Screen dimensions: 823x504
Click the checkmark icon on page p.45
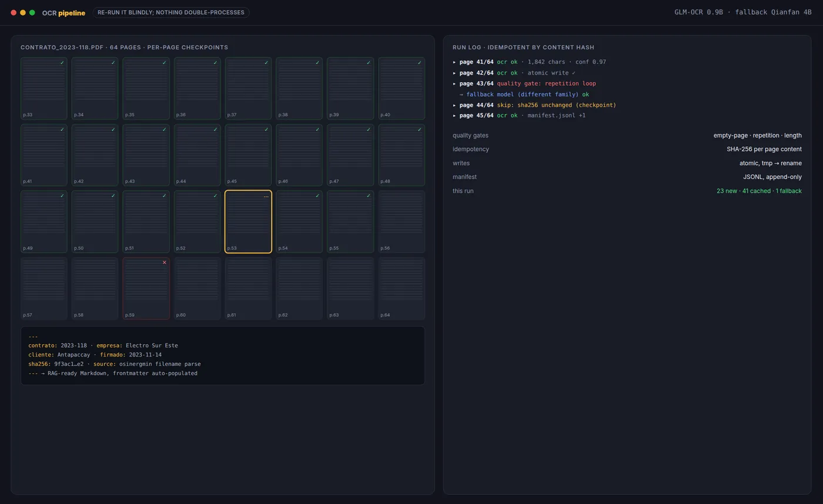(266, 130)
